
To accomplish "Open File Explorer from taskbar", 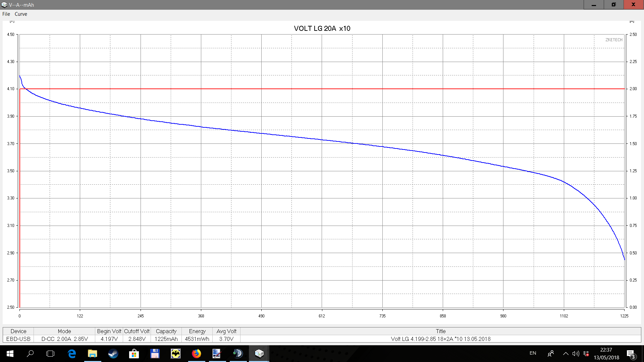I will pos(92,354).
